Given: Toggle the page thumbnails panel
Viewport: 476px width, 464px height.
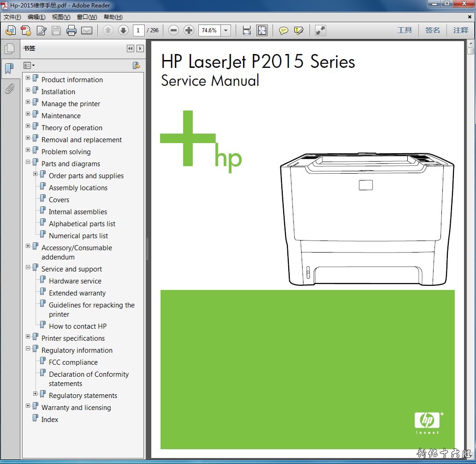Looking at the screenshot, I should click(9, 48).
